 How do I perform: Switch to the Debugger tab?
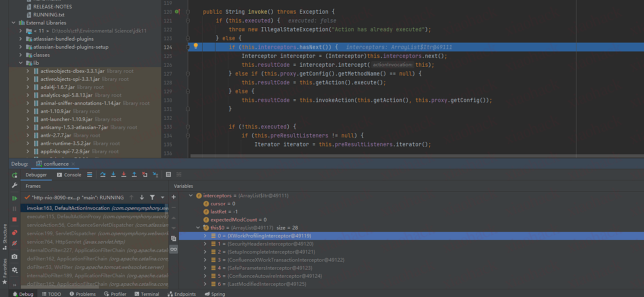pyautogui.click(x=36, y=175)
